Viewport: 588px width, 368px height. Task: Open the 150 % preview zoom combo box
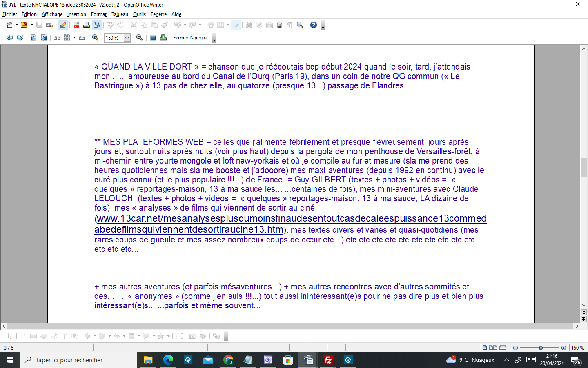pyautogui.click(x=117, y=38)
